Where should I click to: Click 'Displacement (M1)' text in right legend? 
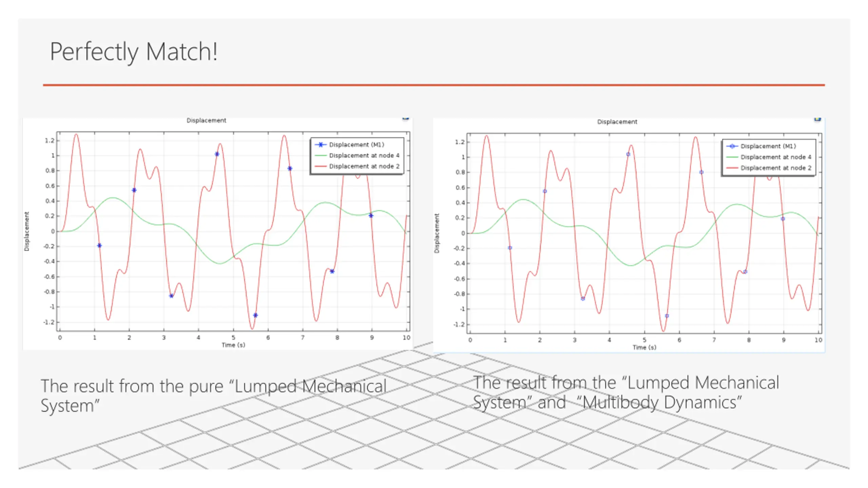768,146
